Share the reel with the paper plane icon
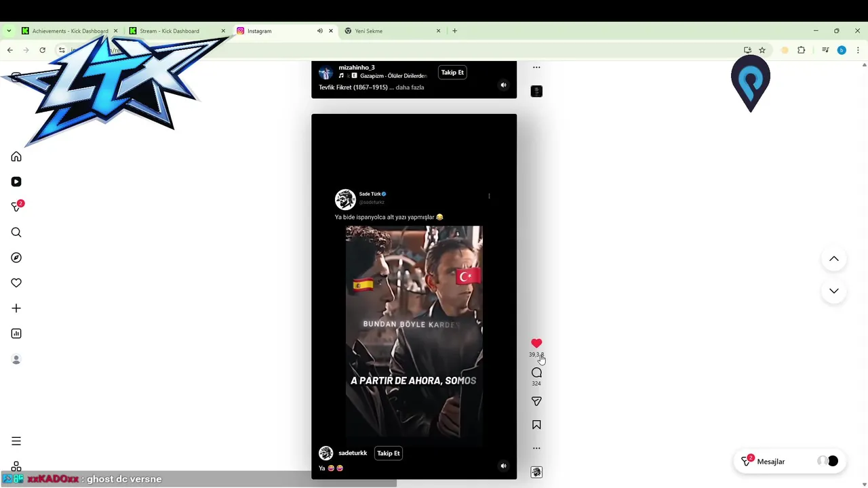868x488 pixels. tap(536, 402)
